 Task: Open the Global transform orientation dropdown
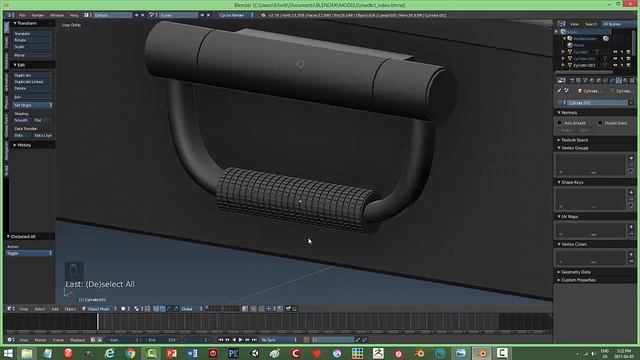point(191,309)
